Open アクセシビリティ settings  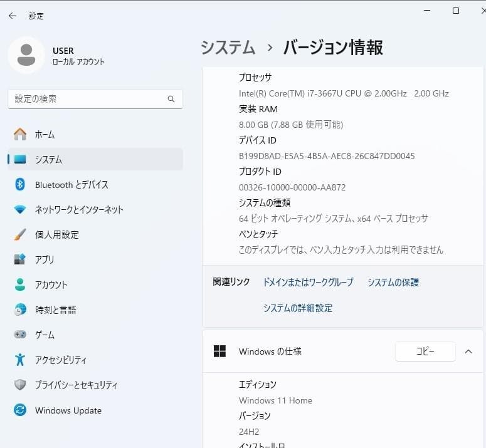(x=95, y=360)
